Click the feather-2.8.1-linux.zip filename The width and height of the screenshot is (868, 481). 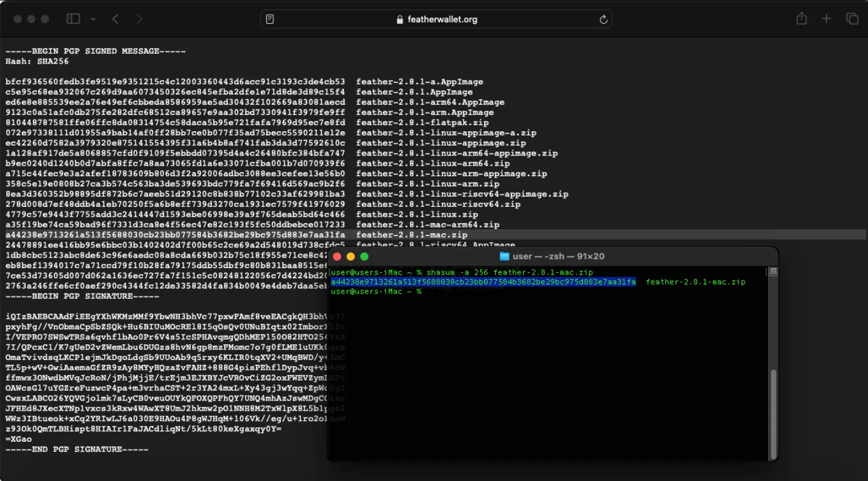(417, 215)
